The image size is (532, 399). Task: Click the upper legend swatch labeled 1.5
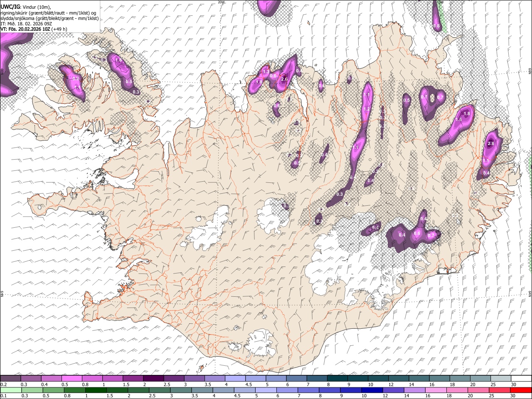click(133, 378)
